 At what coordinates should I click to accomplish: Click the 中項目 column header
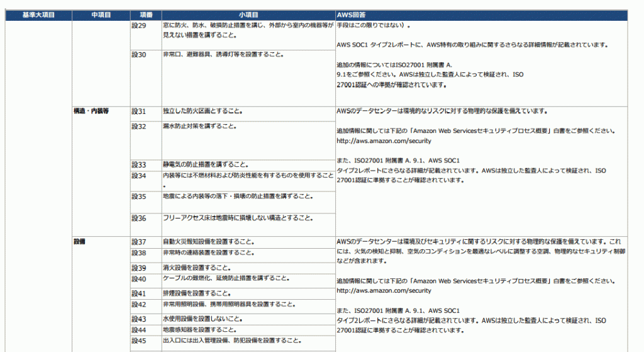click(x=101, y=15)
